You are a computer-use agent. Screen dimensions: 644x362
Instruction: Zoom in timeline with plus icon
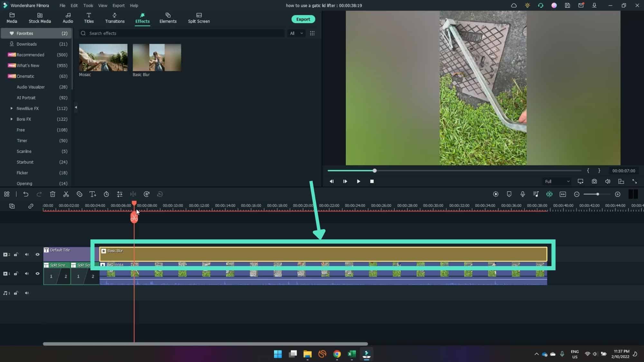tap(618, 194)
